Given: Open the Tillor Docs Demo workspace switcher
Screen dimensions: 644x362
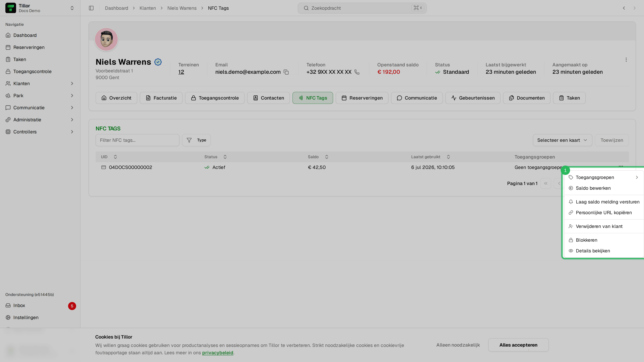Looking at the screenshot, I should [40, 8].
